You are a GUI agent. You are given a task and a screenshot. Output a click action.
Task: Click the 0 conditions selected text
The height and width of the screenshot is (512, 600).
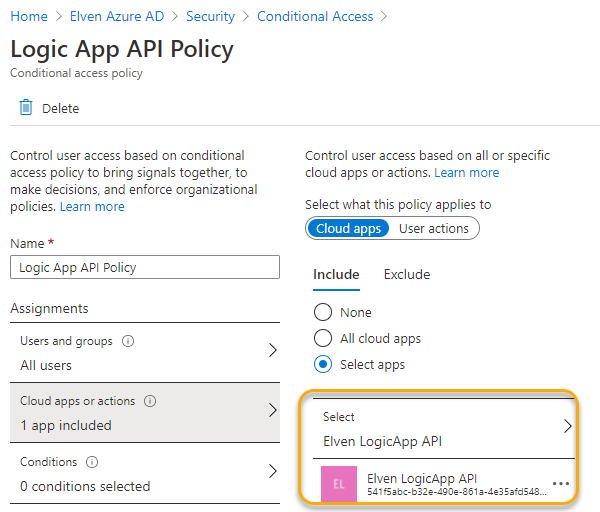(85, 486)
